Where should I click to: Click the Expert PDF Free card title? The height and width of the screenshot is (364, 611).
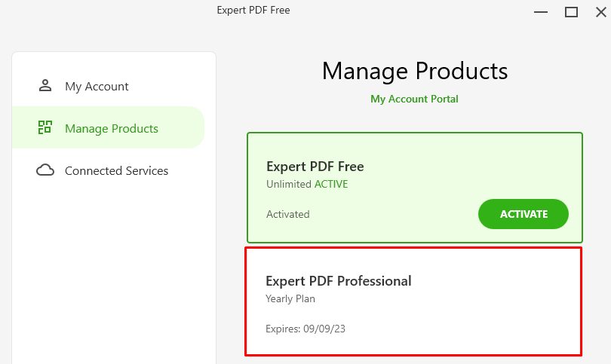click(315, 167)
